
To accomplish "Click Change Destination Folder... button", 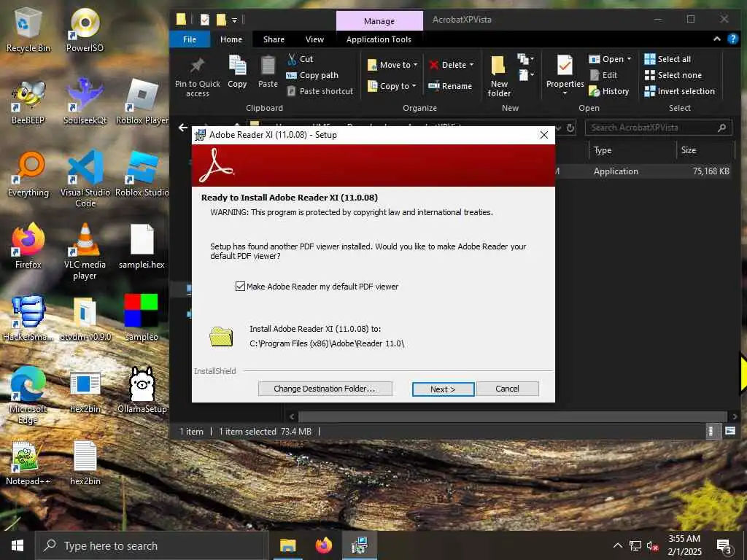I will pyautogui.click(x=325, y=389).
